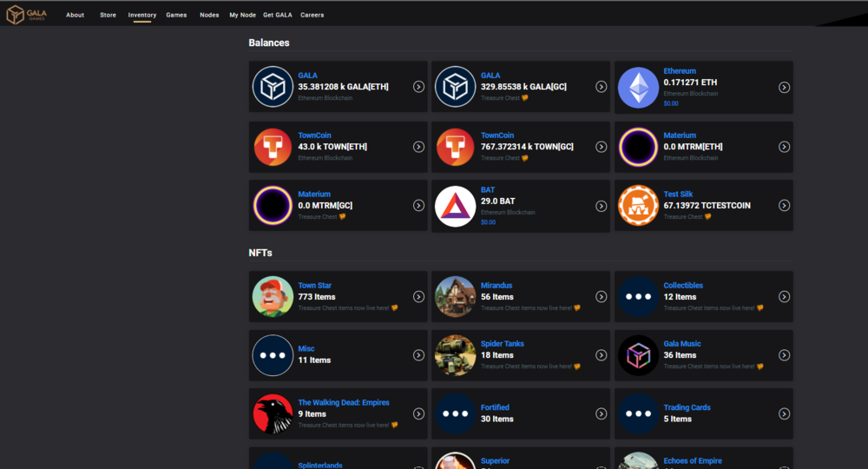
Task: Click the Materium MTRM[GC] ring icon
Action: coord(273,206)
